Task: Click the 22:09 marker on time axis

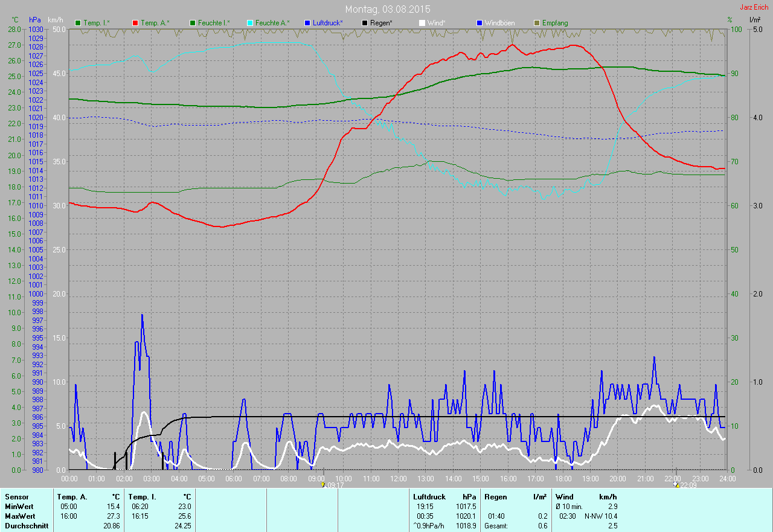Action: (x=685, y=485)
